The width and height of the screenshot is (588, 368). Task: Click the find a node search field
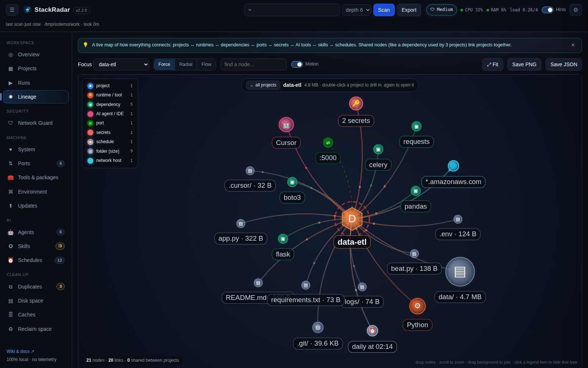253,64
